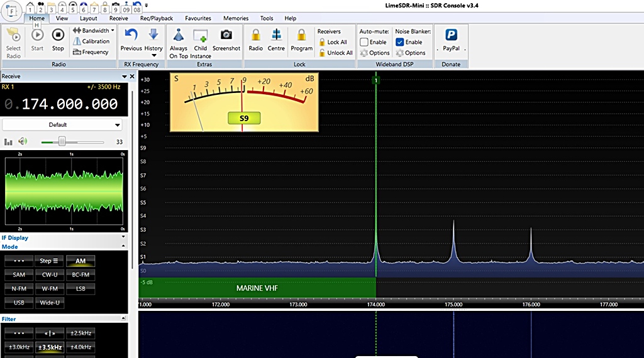Mute audio with the speaker icon
Viewport: 644px width, 358px height.
click(23, 142)
